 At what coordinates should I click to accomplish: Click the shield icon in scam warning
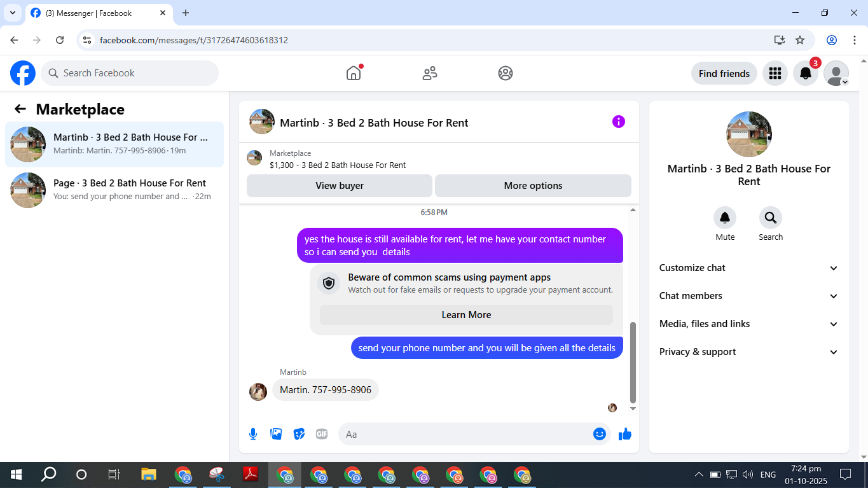point(329,283)
